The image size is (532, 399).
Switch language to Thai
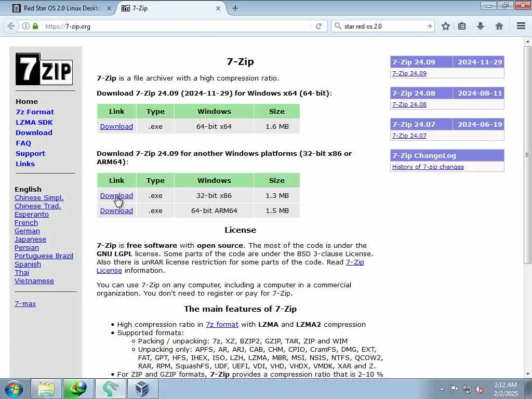click(x=22, y=272)
